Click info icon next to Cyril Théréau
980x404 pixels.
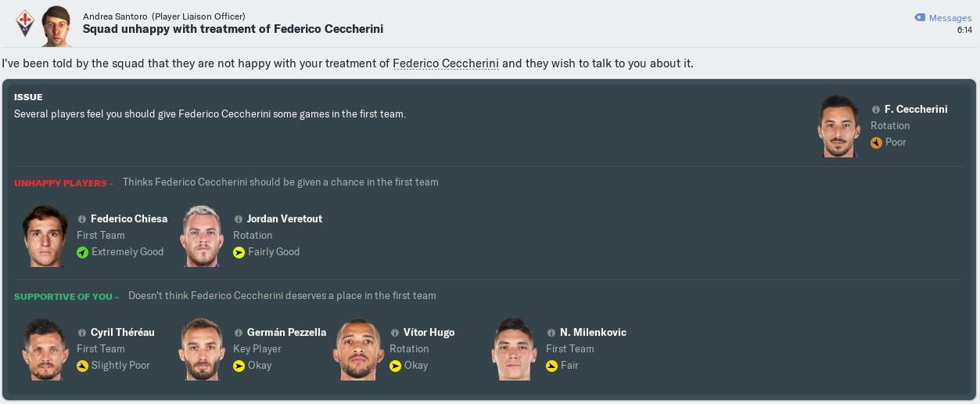[x=82, y=333]
